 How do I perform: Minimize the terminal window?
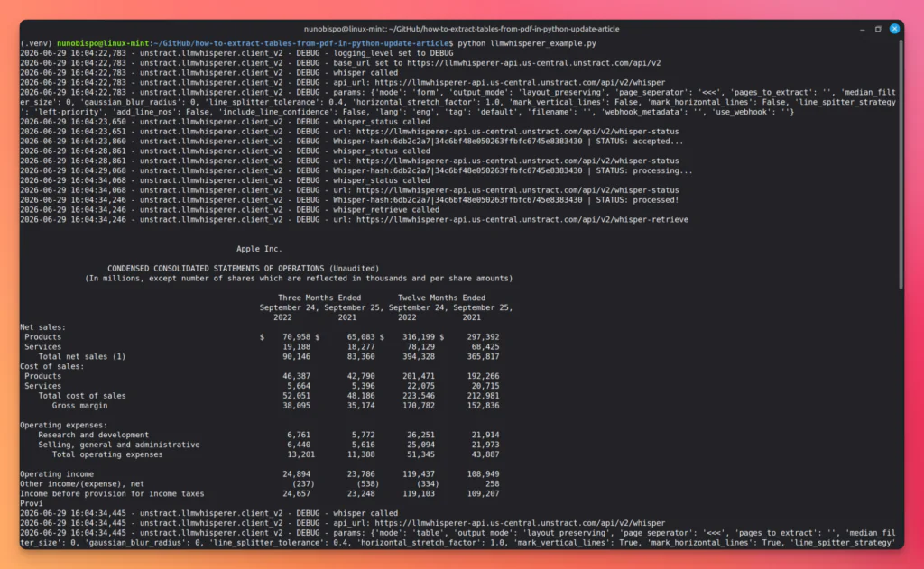pos(862,29)
